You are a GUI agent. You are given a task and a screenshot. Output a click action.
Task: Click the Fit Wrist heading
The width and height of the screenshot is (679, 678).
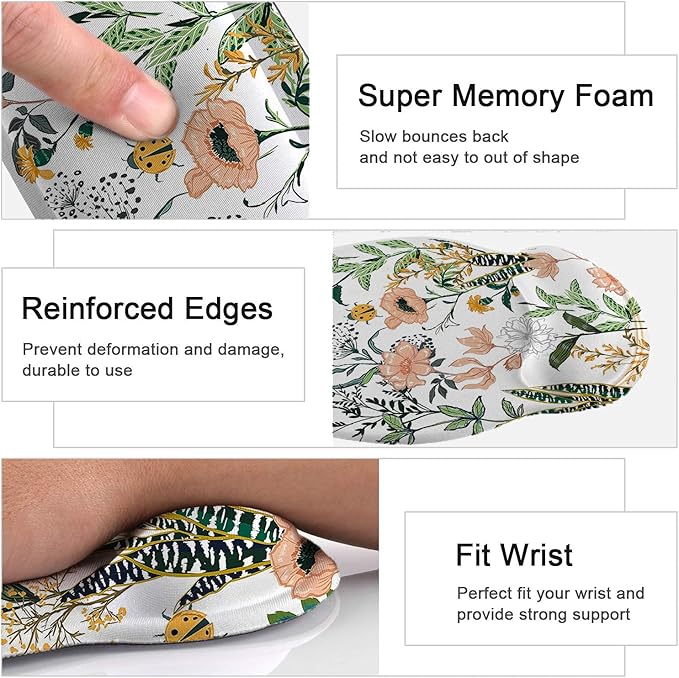pyautogui.click(x=514, y=555)
